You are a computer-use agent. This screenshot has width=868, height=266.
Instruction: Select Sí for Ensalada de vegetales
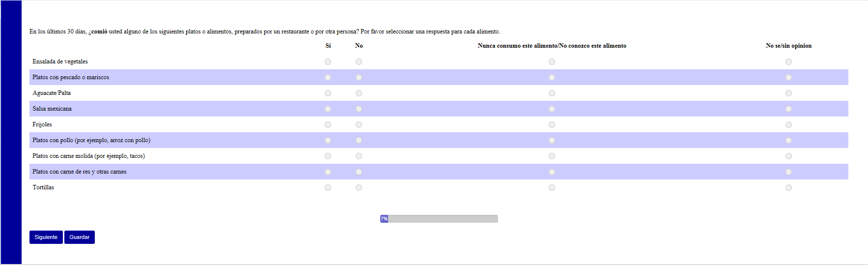(328, 61)
